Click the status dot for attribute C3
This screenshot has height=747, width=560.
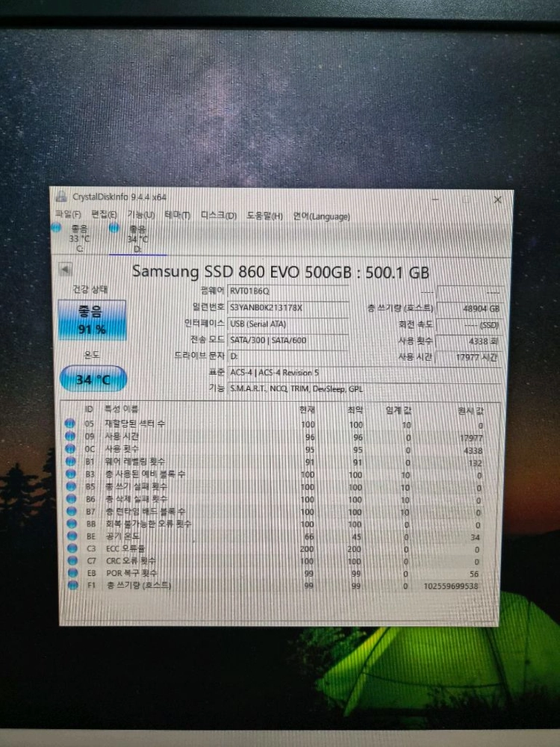click(72, 548)
